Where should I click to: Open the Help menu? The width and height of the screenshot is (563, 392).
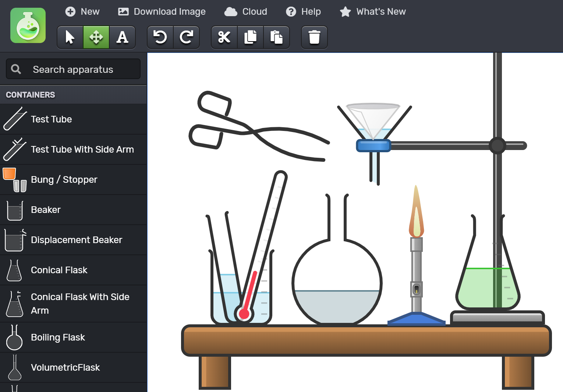click(x=304, y=12)
